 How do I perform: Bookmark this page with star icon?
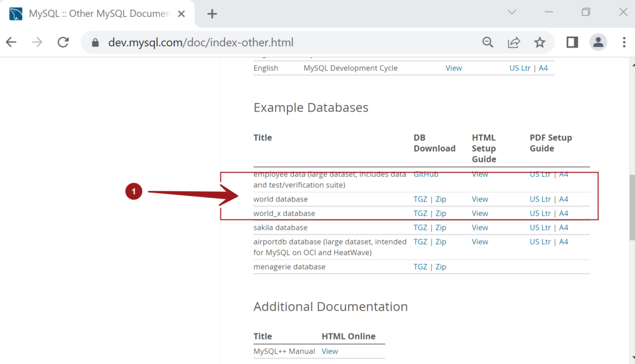click(540, 42)
